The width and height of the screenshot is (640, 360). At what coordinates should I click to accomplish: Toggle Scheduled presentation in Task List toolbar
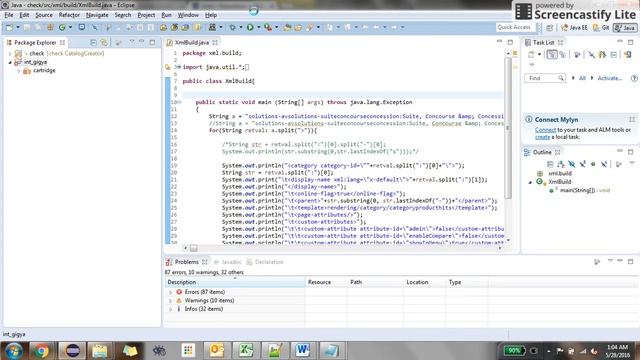563,55
